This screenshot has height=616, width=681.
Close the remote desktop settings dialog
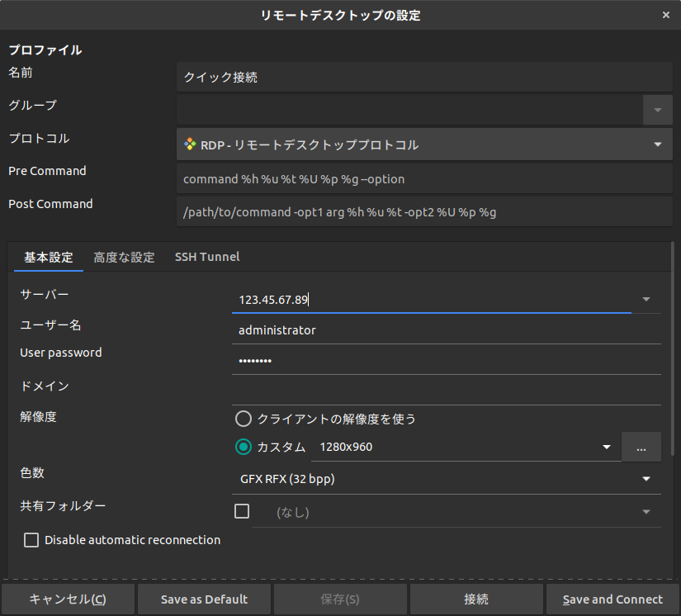(x=666, y=15)
